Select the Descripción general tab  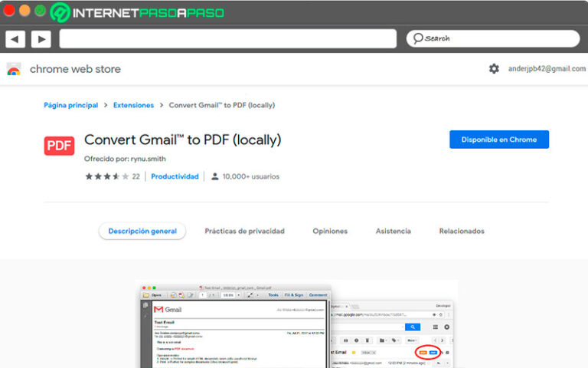(x=142, y=231)
